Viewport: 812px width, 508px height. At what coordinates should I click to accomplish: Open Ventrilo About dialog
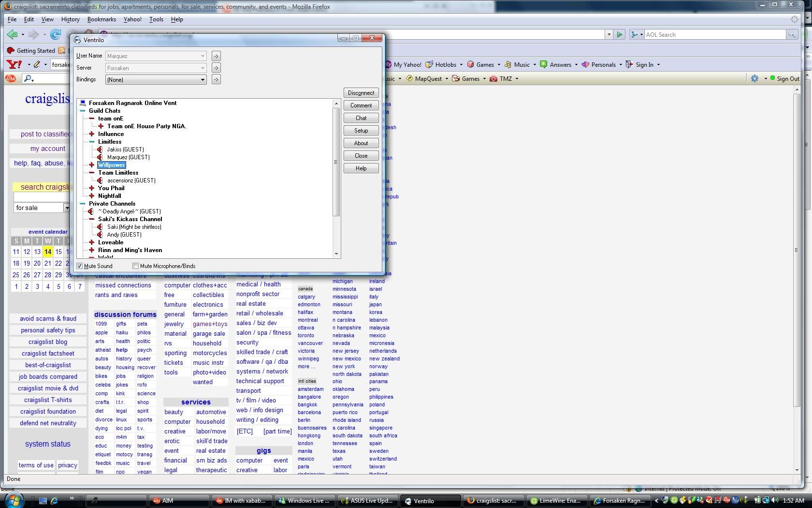(361, 143)
